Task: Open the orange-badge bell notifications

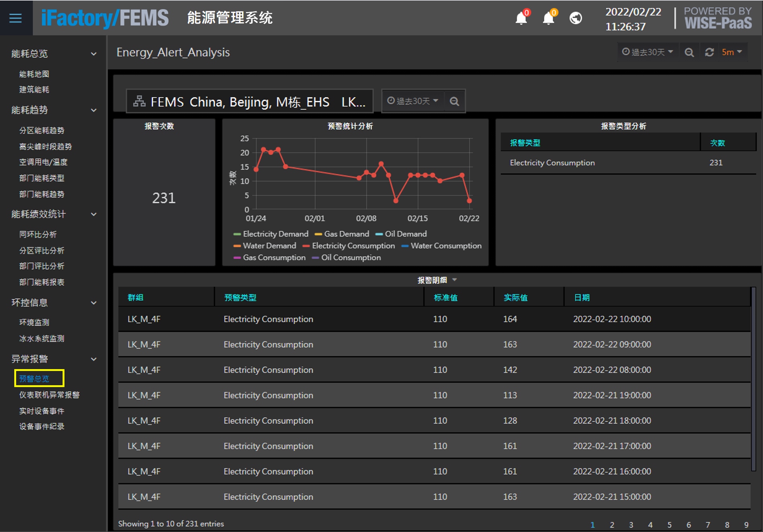Action: 549,18
